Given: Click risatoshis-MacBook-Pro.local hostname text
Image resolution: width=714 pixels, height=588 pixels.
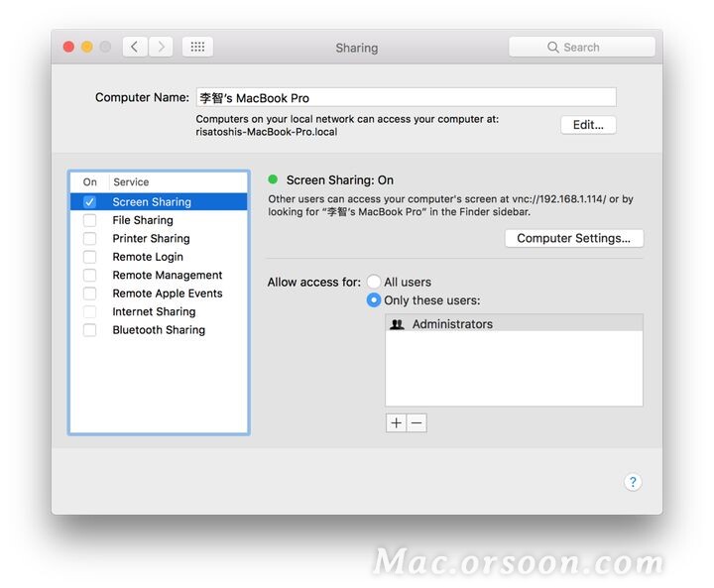Looking at the screenshot, I should click(x=267, y=132).
